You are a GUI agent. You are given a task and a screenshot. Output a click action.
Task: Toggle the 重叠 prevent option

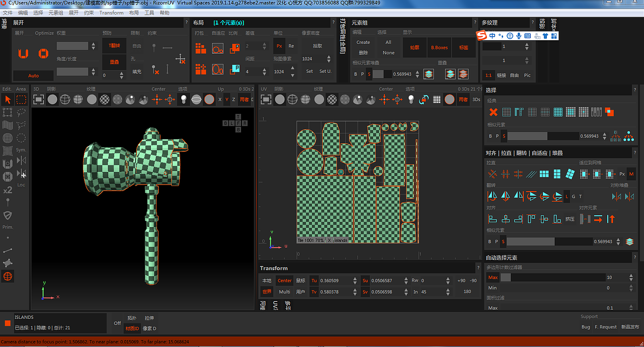(115, 62)
